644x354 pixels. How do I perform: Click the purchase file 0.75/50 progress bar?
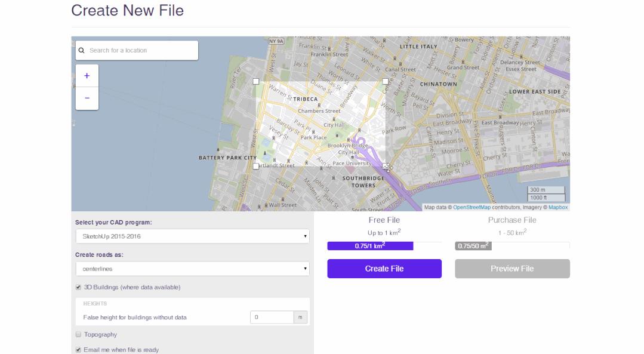pyautogui.click(x=512, y=246)
